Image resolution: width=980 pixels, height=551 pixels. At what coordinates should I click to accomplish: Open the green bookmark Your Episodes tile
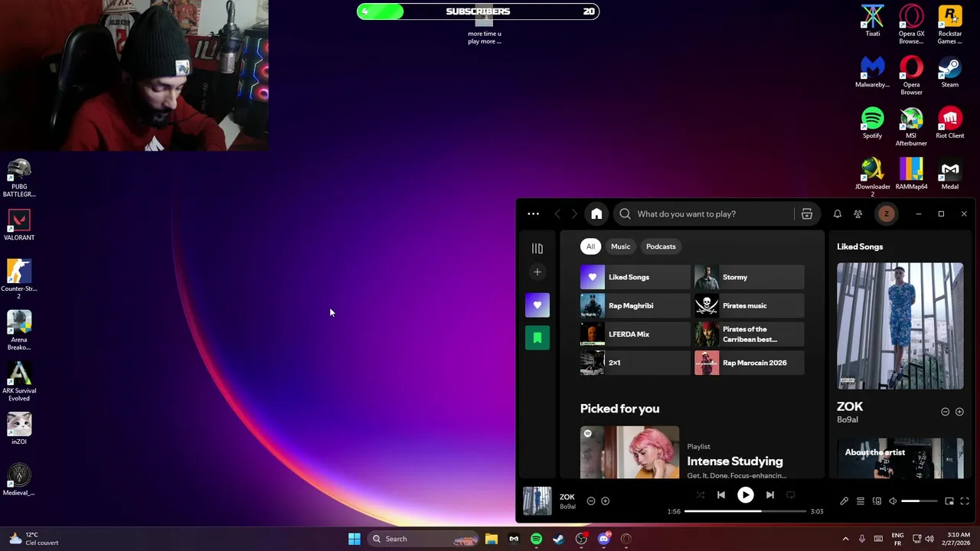[537, 337]
